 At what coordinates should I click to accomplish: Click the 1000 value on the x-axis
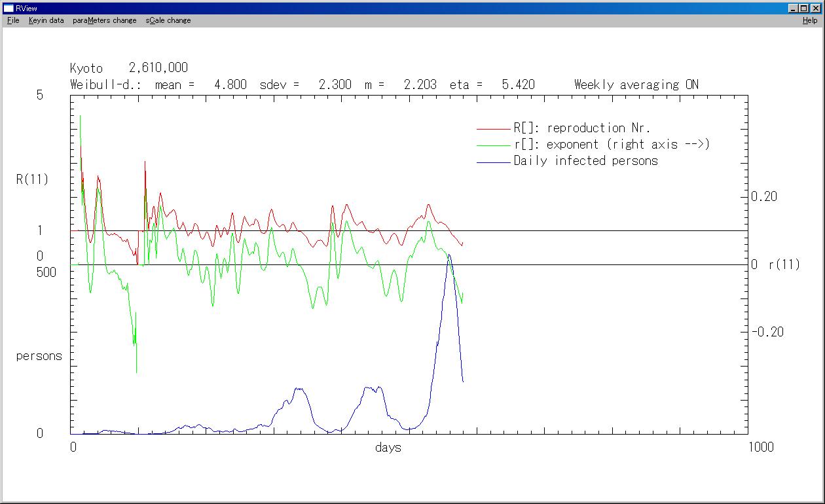point(760,447)
